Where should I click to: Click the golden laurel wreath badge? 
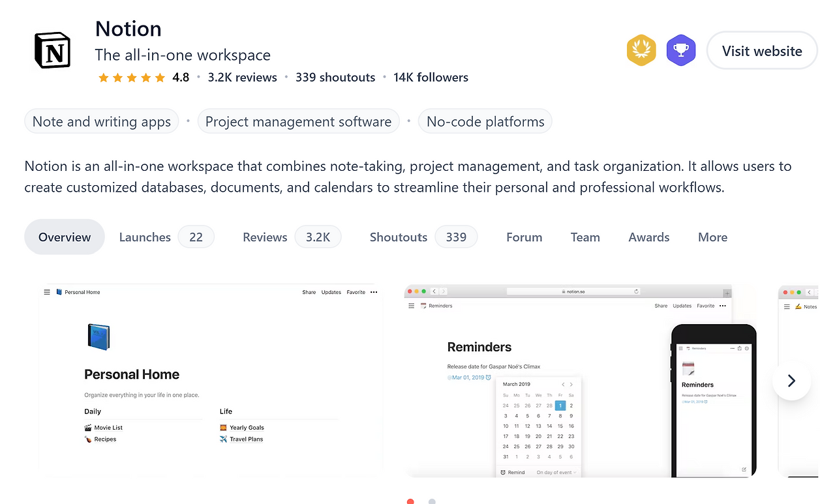pos(641,50)
